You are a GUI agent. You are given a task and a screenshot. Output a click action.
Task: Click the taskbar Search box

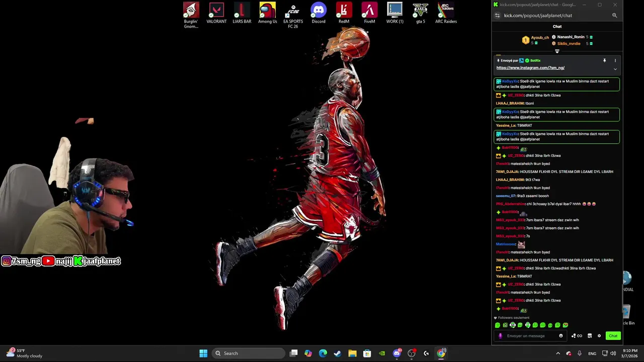[x=249, y=353]
